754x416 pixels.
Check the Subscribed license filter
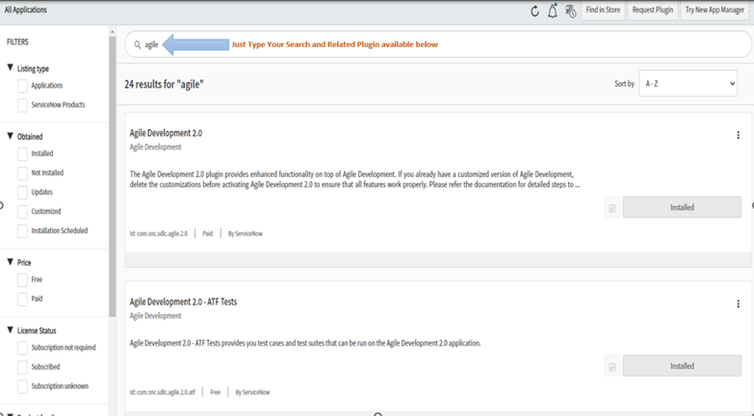(x=22, y=367)
